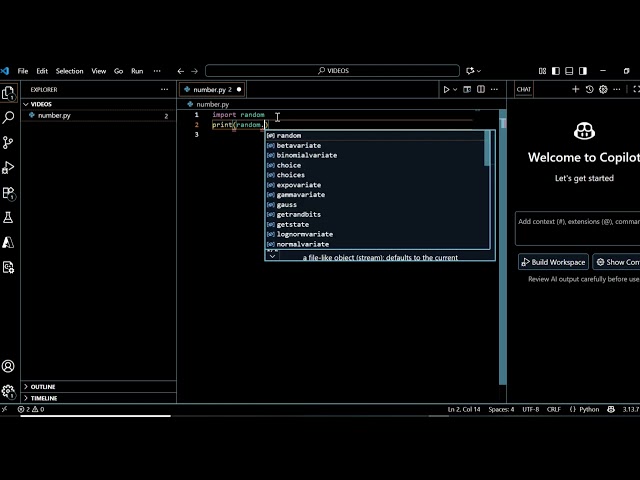Open Run and Debug view icon

[x=8, y=167]
